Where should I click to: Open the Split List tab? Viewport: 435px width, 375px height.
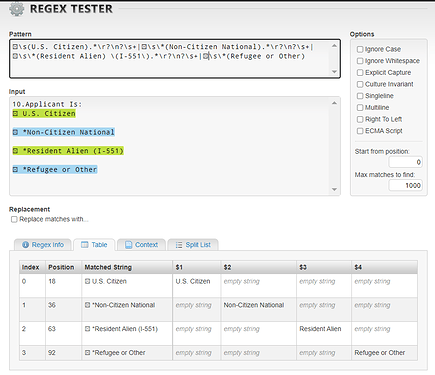point(193,245)
